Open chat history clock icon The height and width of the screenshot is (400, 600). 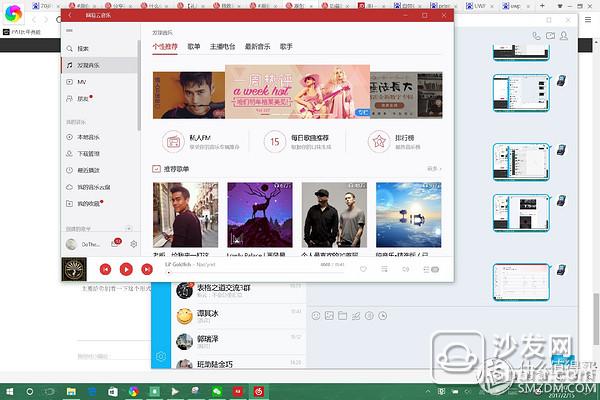coord(383,316)
